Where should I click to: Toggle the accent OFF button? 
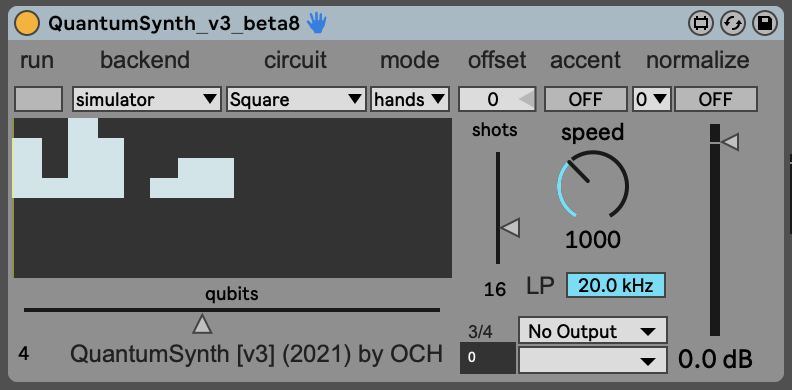pyautogui.click(x=585, y=99)
